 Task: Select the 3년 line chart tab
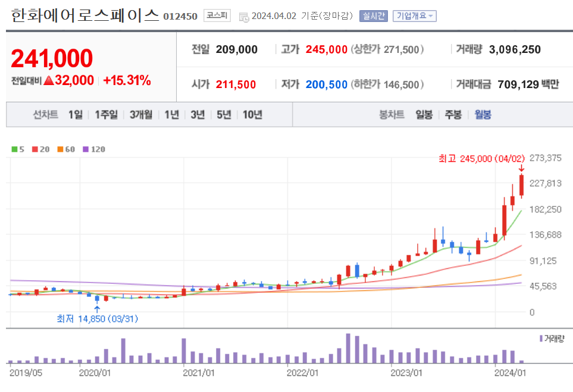198,115
